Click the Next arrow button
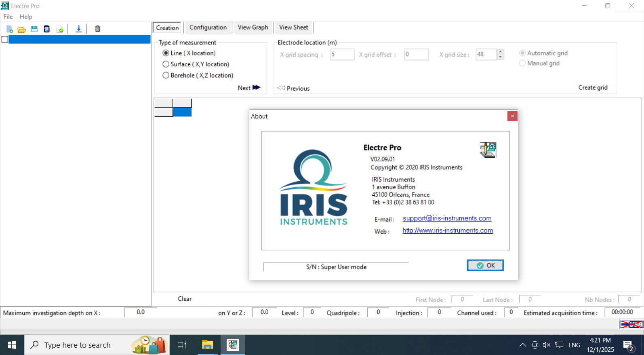 [249, 88]
